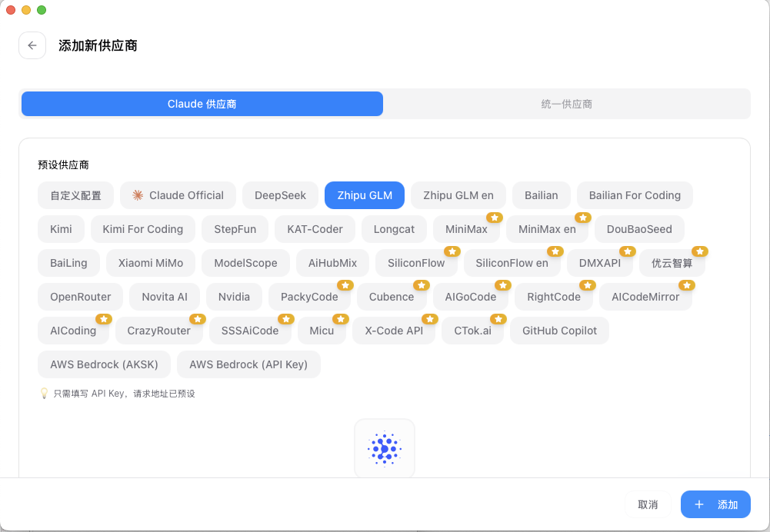
Task: Switch to Claude 供应商 tab
Action: click(202, 104)
